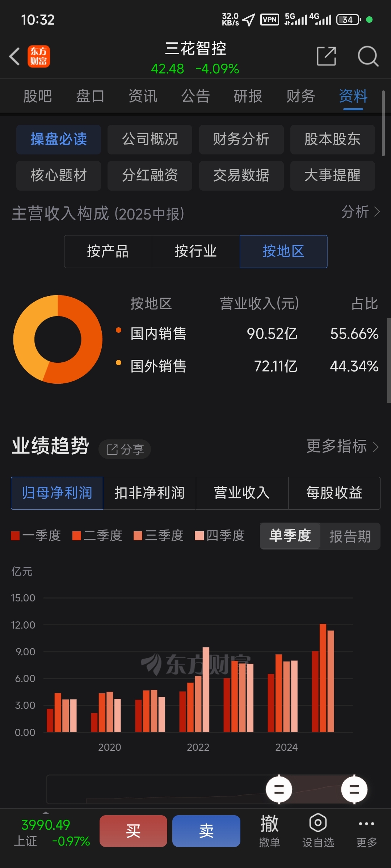Switch chart to 报告期 mode
Viewport: 391px width, 868px height.
coord(350,536)
